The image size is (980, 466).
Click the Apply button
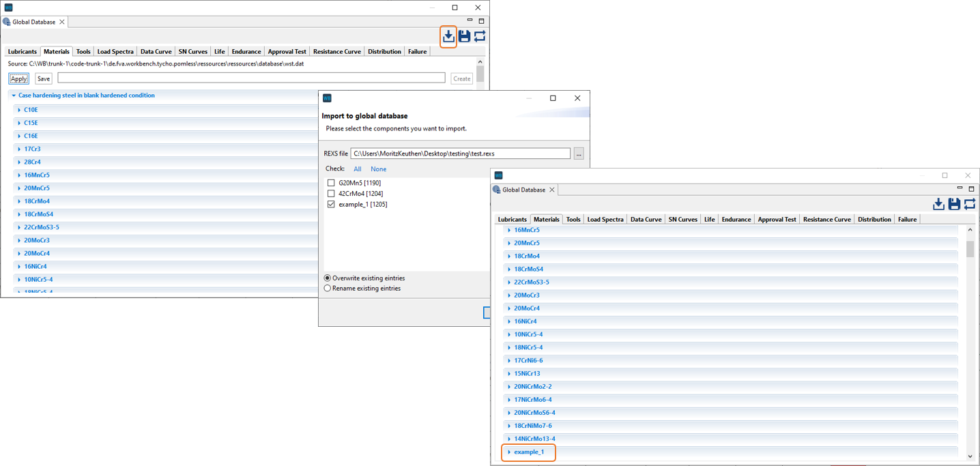[18, 78]
